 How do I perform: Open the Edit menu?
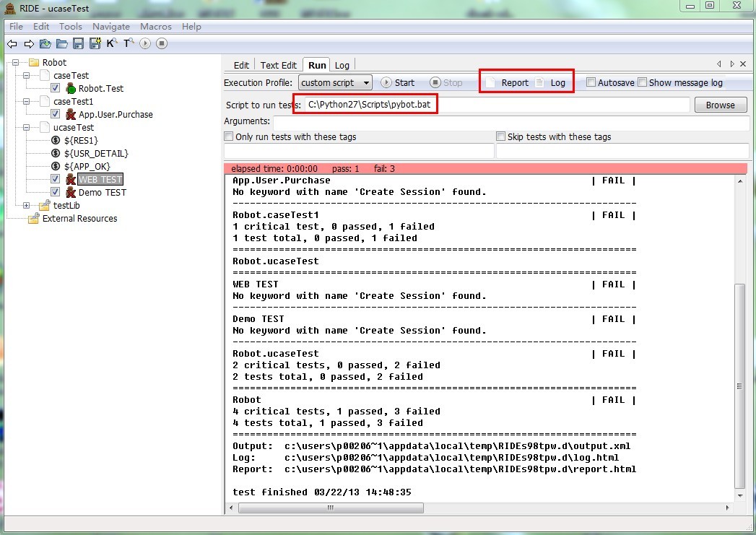(41, 27)
